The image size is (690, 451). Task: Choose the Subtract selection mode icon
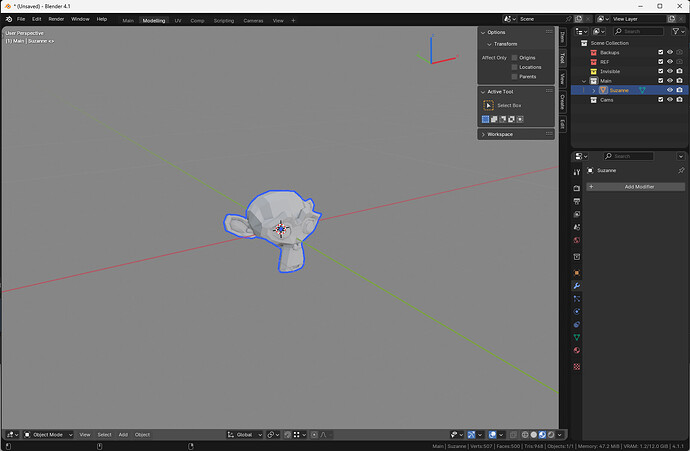point(503,119)
